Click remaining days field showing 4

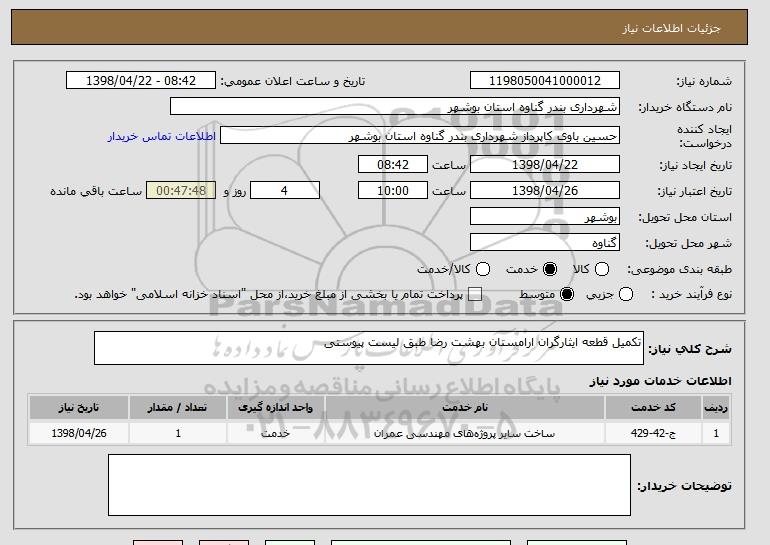point(285,191)
